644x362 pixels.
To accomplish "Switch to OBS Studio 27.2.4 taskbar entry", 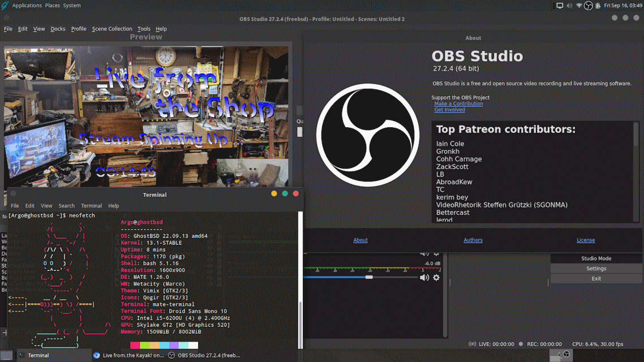I will pyautogui.click(x=204, y=355).
